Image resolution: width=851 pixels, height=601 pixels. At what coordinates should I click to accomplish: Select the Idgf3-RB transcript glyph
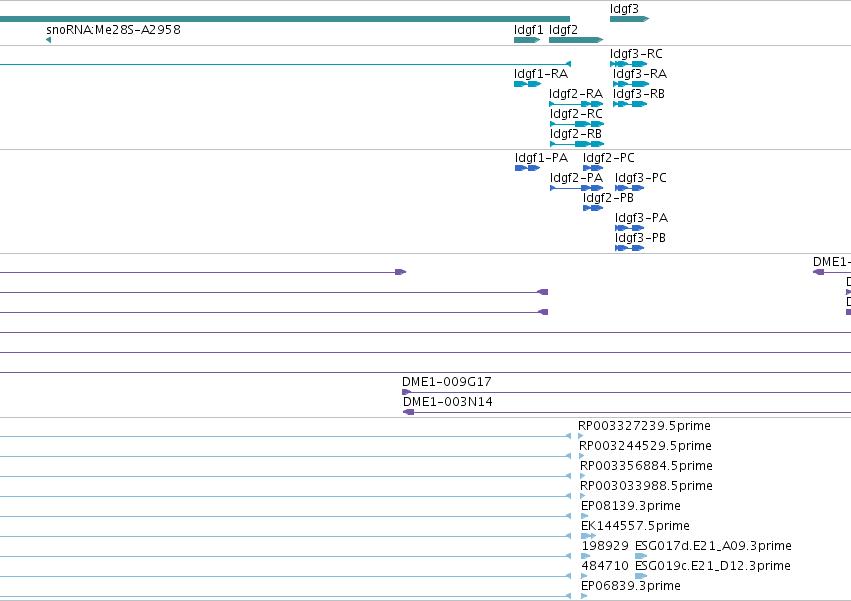[630, 104]
